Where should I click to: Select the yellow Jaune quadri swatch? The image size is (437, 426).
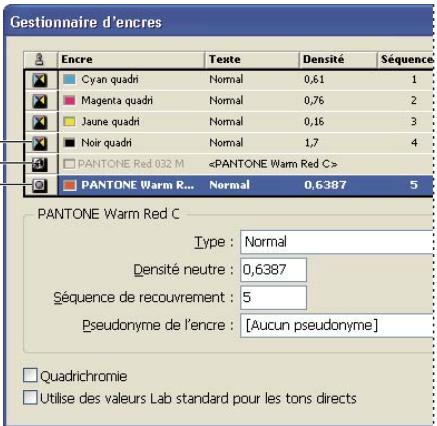[x=69, y=122]
